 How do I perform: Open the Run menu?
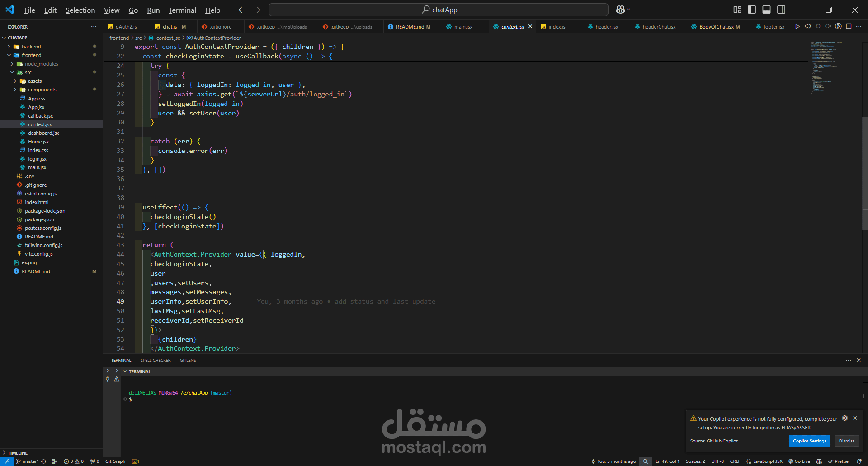click(x=153, y=10)
